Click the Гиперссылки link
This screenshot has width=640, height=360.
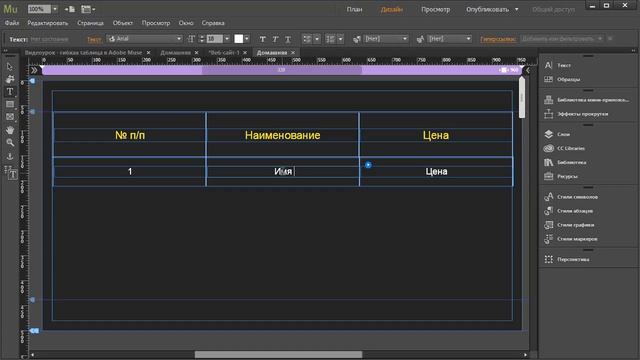498,39
